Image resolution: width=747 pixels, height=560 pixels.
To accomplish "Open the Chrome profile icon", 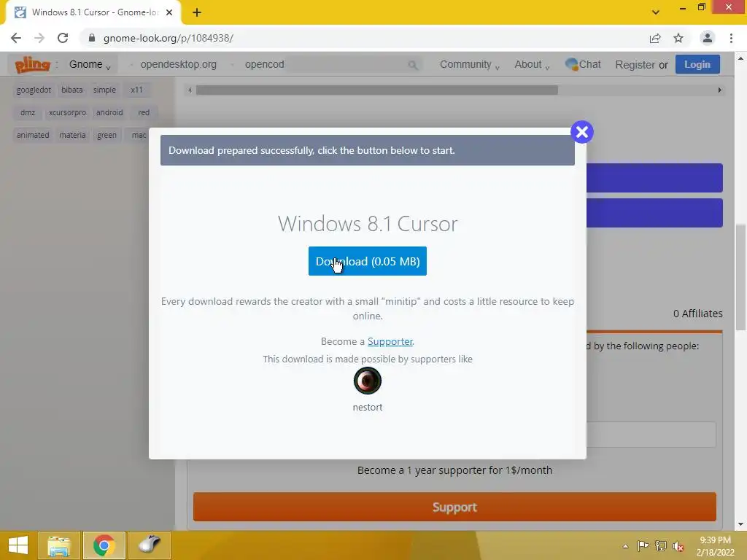I will coord(708,38).
